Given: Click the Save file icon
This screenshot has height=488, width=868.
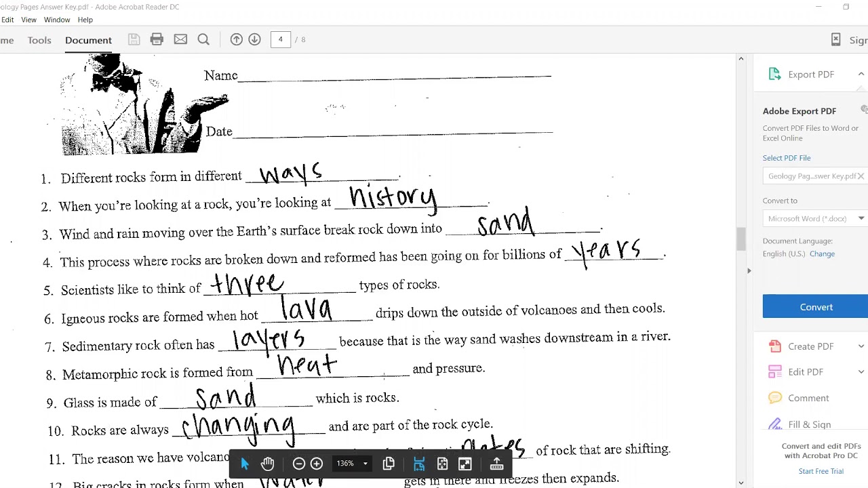Looking at the screenshot, I should tap(134, 39).
